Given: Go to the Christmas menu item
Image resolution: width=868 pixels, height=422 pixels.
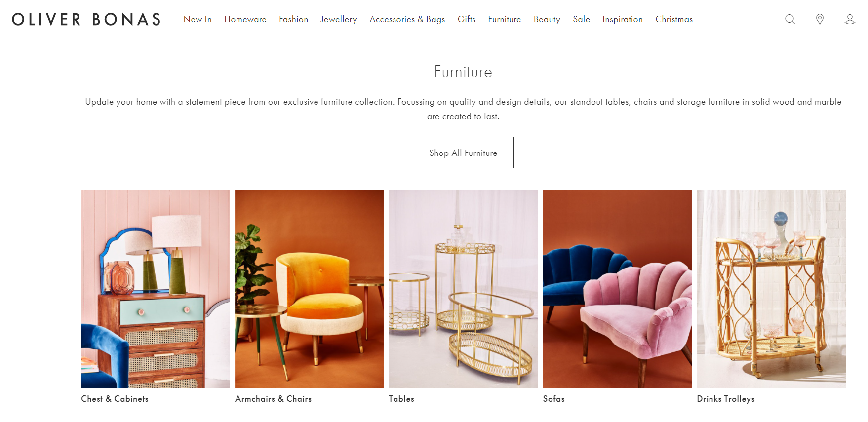Looking at the screenshot, I should [674, 19].
